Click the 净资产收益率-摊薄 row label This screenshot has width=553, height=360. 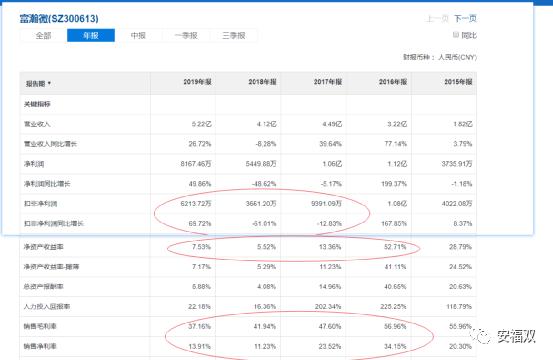click(51, 267)
